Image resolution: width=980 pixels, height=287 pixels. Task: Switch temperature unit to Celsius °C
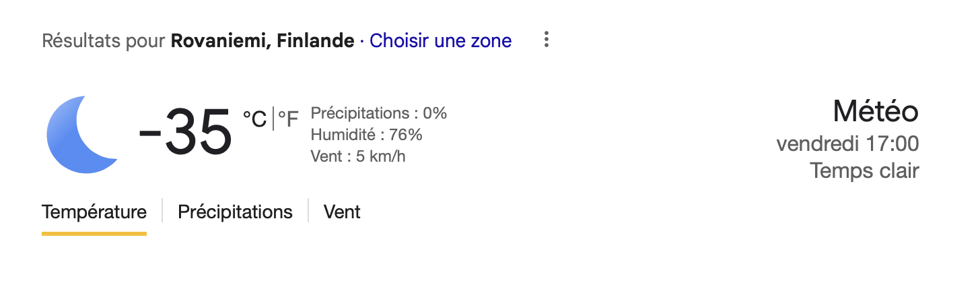[254, 119]
